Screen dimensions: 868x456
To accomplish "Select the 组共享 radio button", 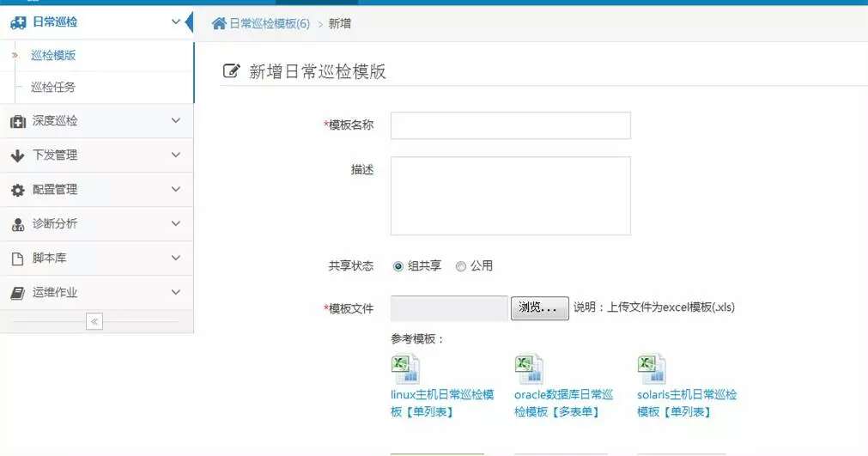I will pyautogui.click(x=398, y=266).
